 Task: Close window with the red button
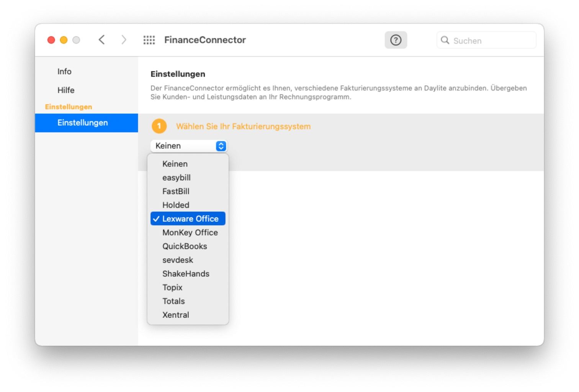point(51,40)
